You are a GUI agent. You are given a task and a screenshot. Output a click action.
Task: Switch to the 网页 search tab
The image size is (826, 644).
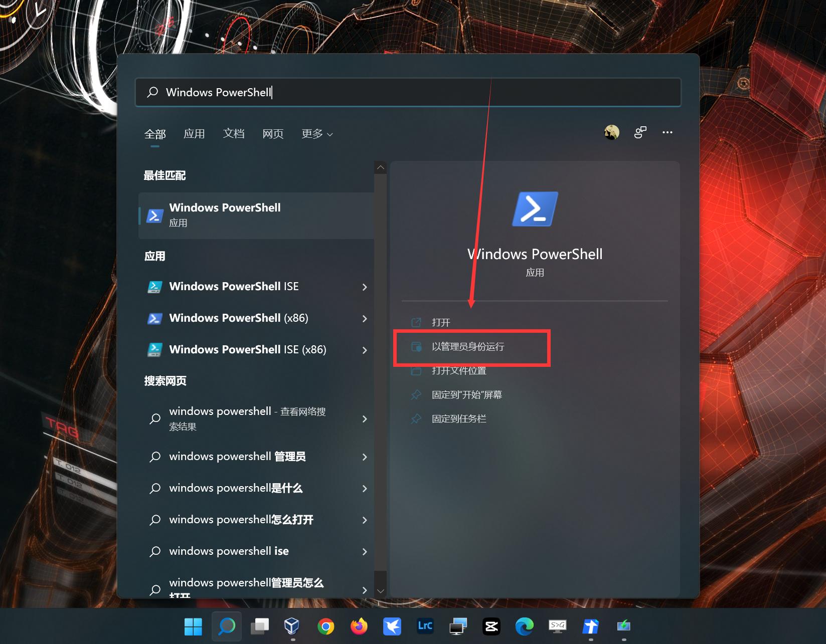point(273,134)
